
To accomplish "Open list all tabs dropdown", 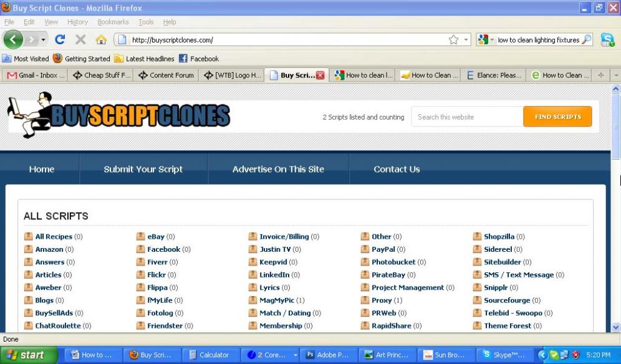I will pos(616,75).
